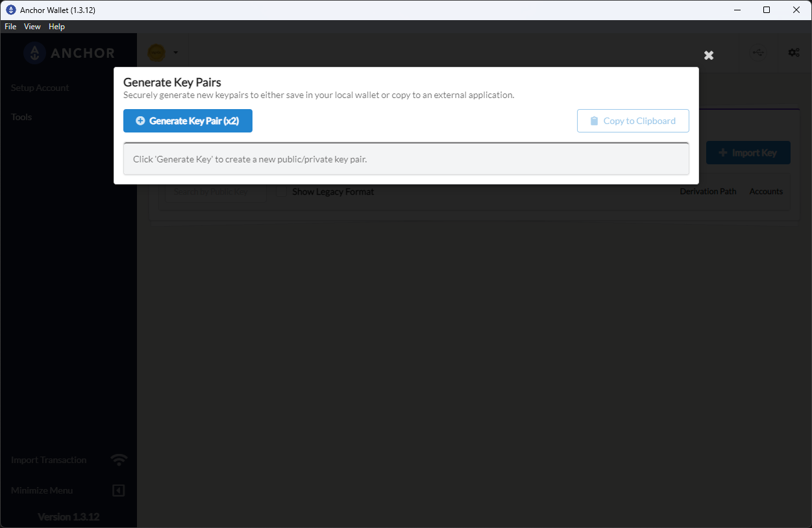This screenshot has width=812, height=528.
Task: Click the USB device connection icon
Action: [757, 53]
